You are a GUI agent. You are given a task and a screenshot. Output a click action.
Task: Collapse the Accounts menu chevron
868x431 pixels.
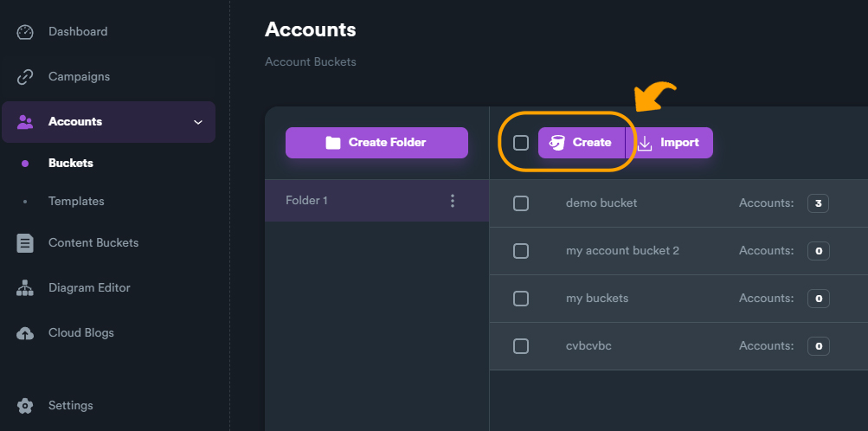pyautogui.click(x=197, y=122)
